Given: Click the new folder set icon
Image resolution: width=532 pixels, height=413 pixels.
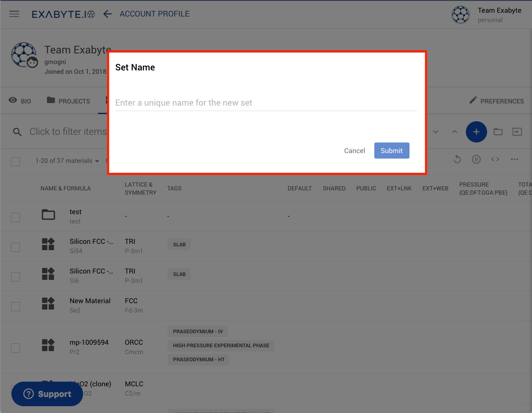Looking at the screenshot, I should pyautogui.click(x=498, y=132).
